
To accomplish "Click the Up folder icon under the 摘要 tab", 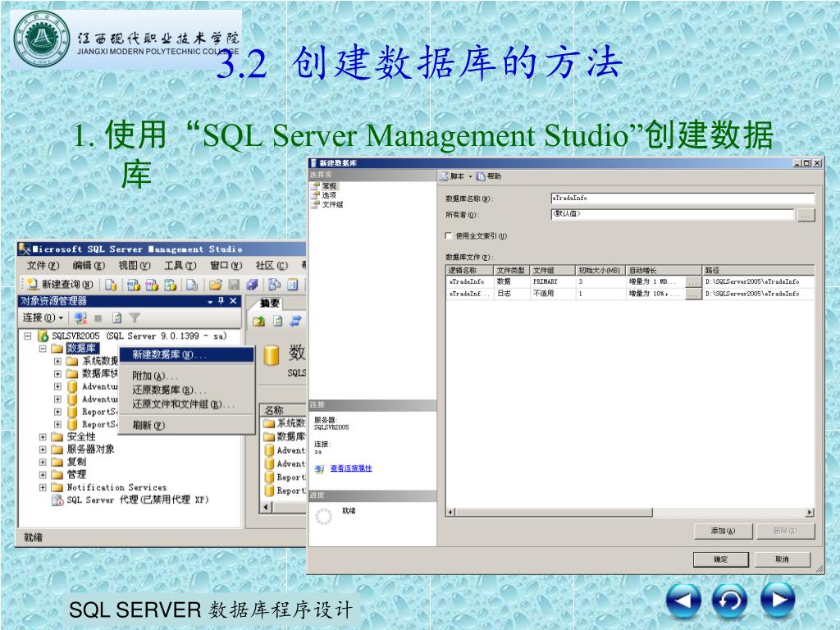I will [258, 321].
